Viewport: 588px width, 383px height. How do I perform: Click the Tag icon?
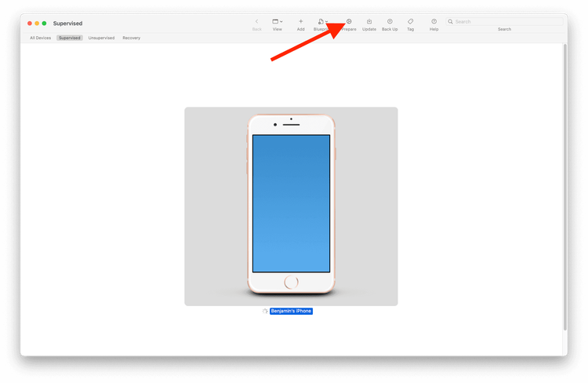click(x=410, y=21)
